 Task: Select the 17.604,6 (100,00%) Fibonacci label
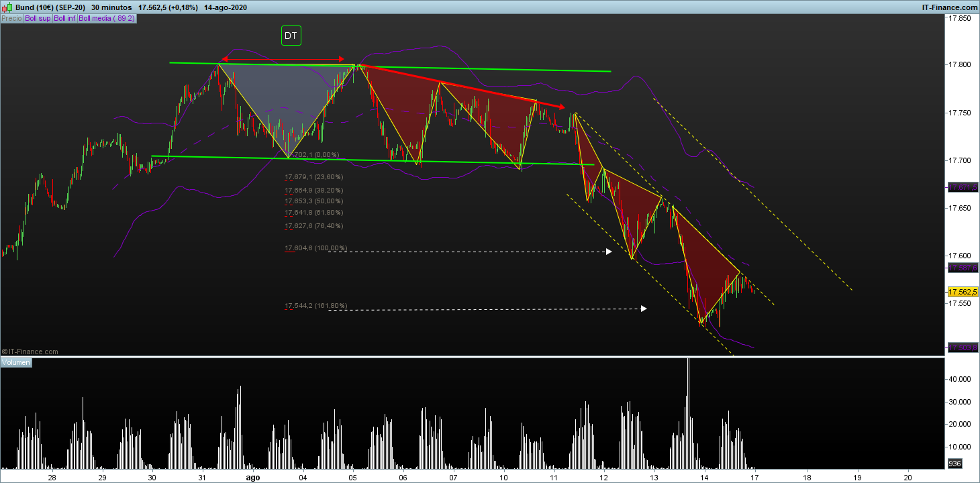point(315,248)
